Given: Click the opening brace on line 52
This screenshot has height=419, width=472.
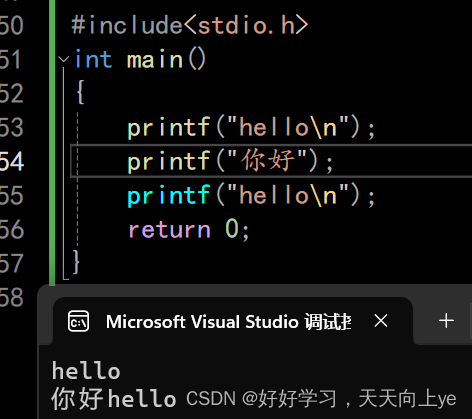Looking at the screenshot, I should 80,93.
